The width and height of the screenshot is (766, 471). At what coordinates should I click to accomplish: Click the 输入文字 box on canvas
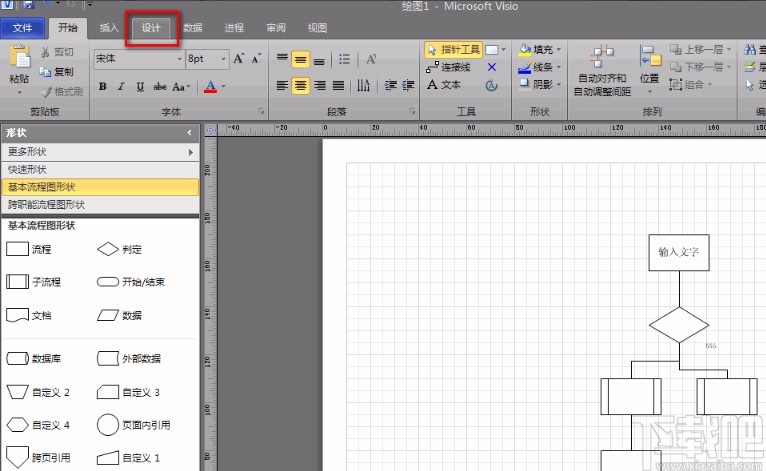(x=679, y=252)
